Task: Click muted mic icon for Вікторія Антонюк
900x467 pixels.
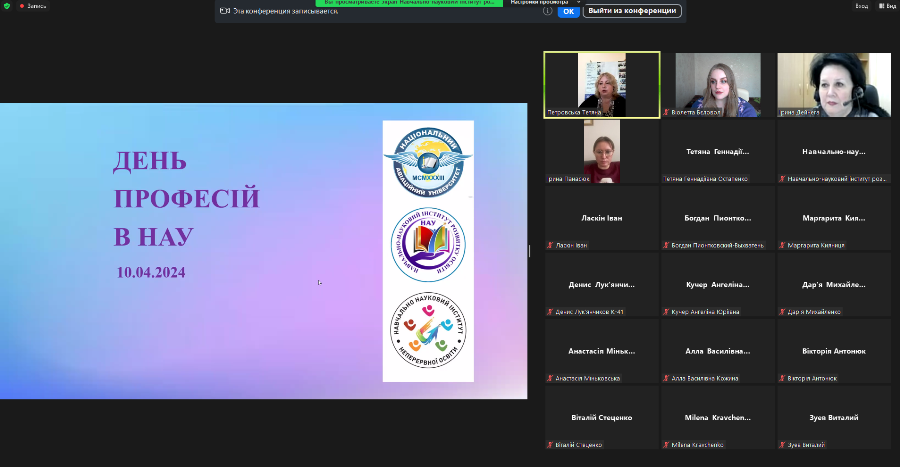Action: click(782, 379)
